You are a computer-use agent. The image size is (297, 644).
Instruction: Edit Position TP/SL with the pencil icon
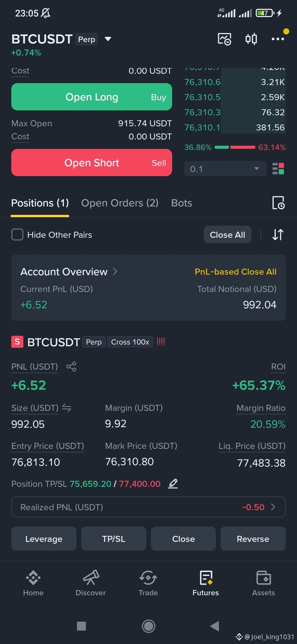173,484
